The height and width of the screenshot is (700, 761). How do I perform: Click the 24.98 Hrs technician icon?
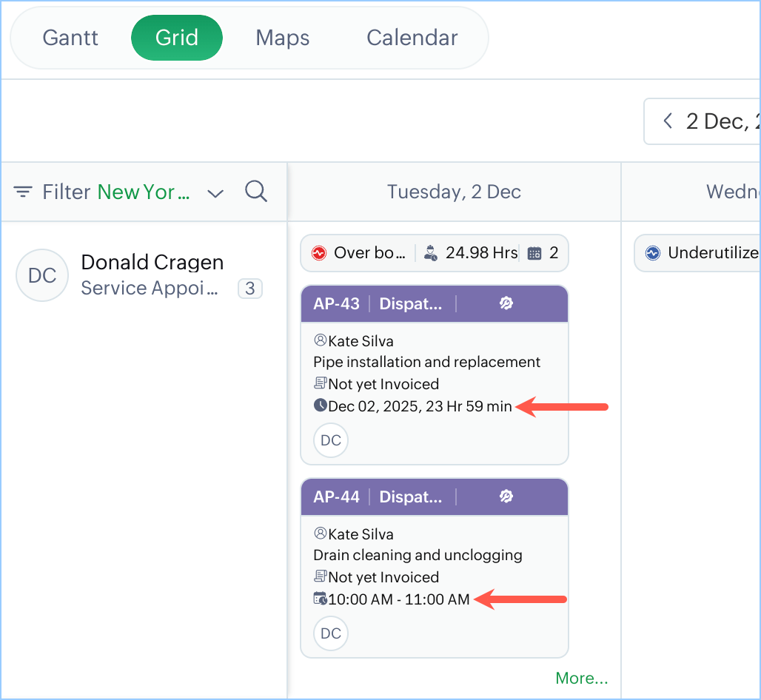click(431, 253)
